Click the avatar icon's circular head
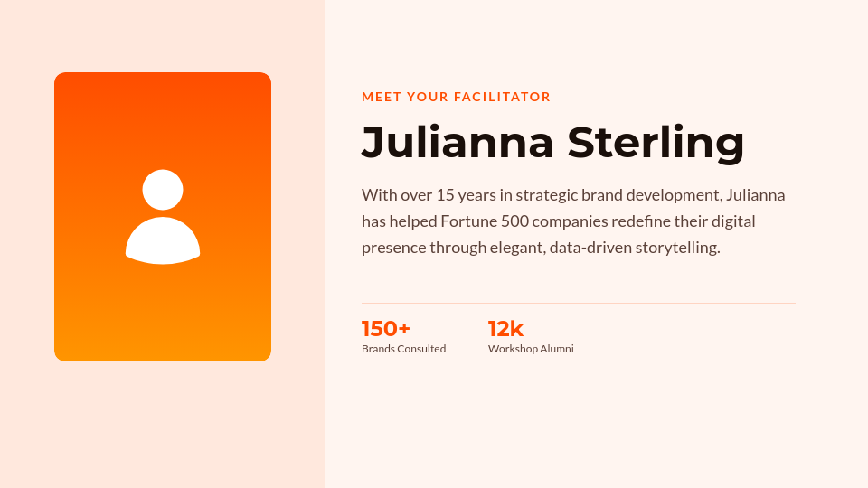The image size is (868, 488). pyautogui.click(x=163, y=190)
